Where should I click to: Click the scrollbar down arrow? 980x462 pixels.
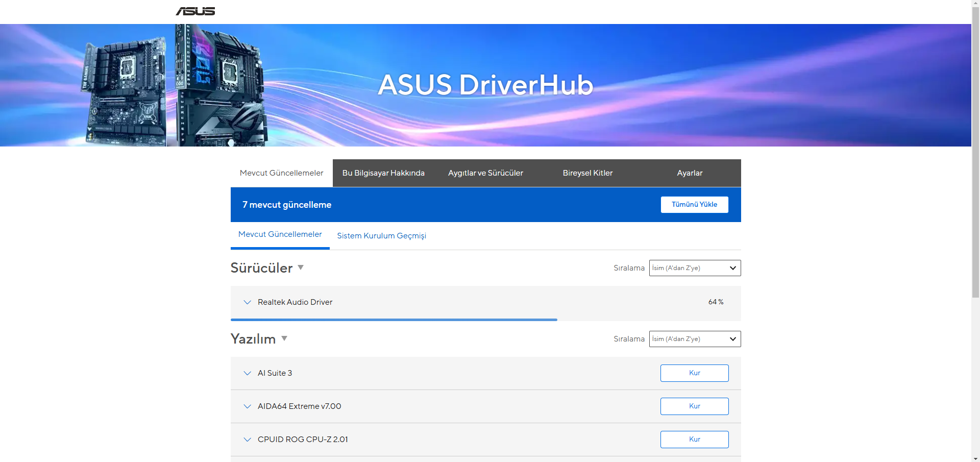pos(975,458)
